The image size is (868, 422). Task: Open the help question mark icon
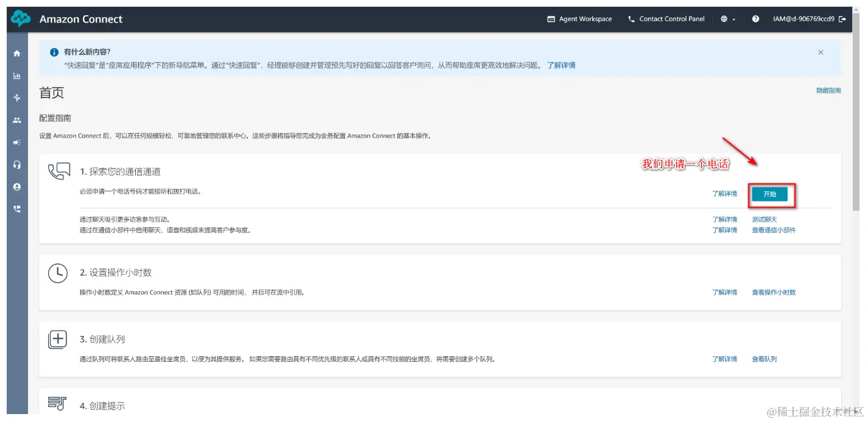(x=755, y=19)
